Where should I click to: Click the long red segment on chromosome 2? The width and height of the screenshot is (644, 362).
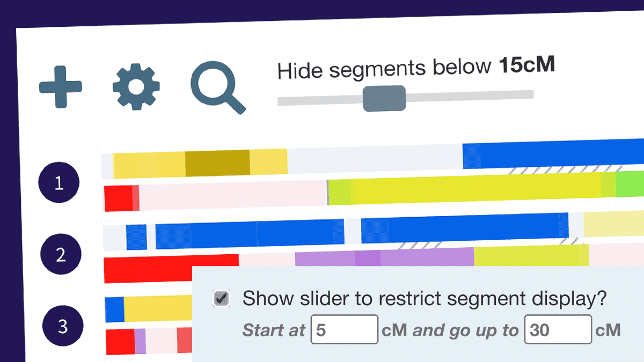pos(171,268)
